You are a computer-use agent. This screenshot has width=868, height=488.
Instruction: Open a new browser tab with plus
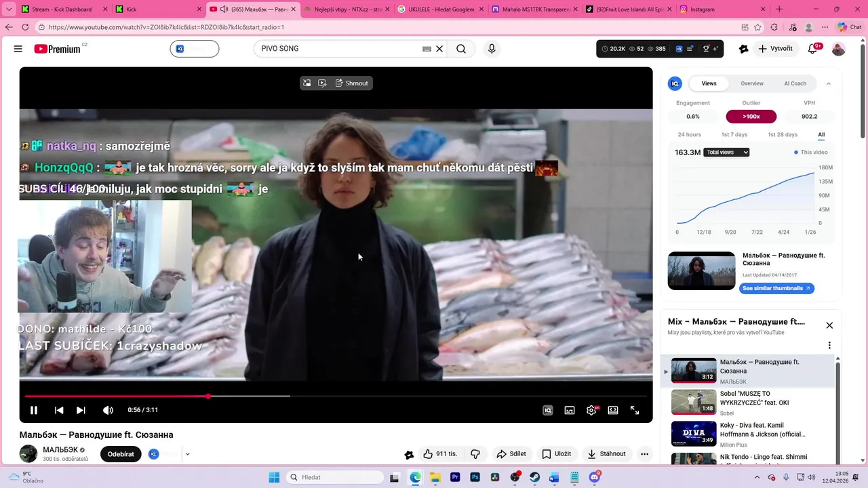(x=779, y=9)
